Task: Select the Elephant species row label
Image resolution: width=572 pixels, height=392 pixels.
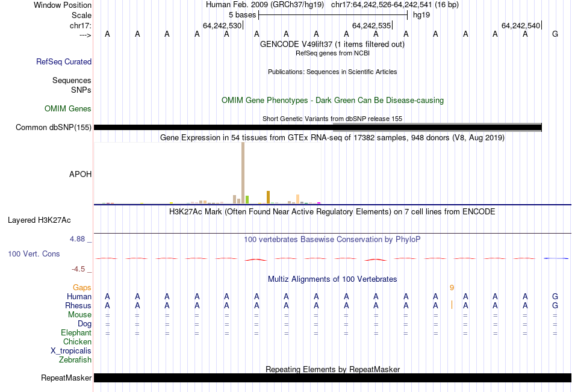Action: (x=76, y=332)
